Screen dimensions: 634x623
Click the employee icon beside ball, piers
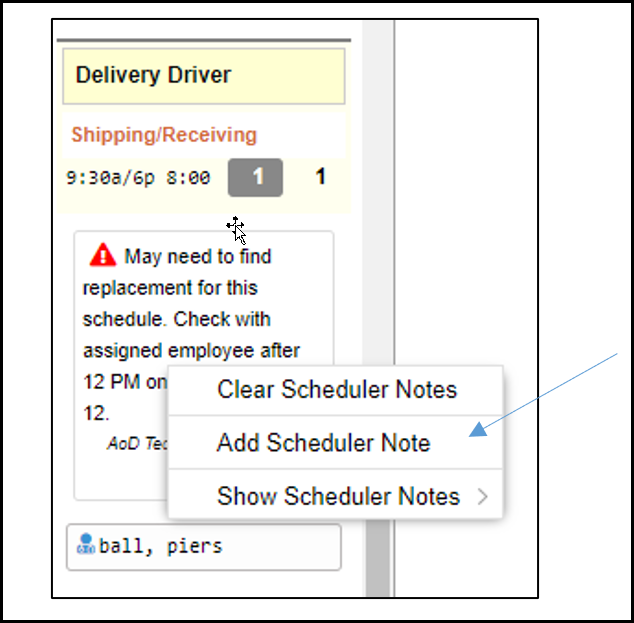(x=85, y=543)
